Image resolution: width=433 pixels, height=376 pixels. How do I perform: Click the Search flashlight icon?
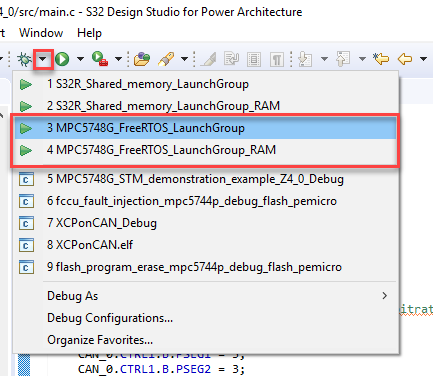click(166, 59)
